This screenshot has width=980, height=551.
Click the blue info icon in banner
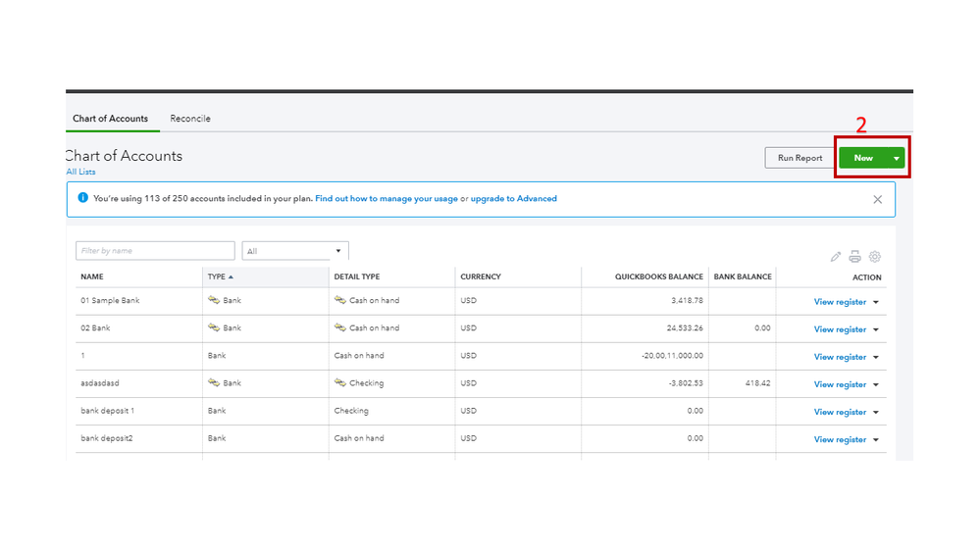[x=82, y=198]
